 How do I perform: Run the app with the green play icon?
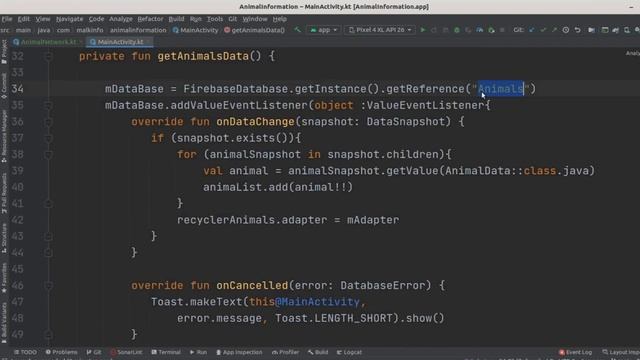point(423,30)
